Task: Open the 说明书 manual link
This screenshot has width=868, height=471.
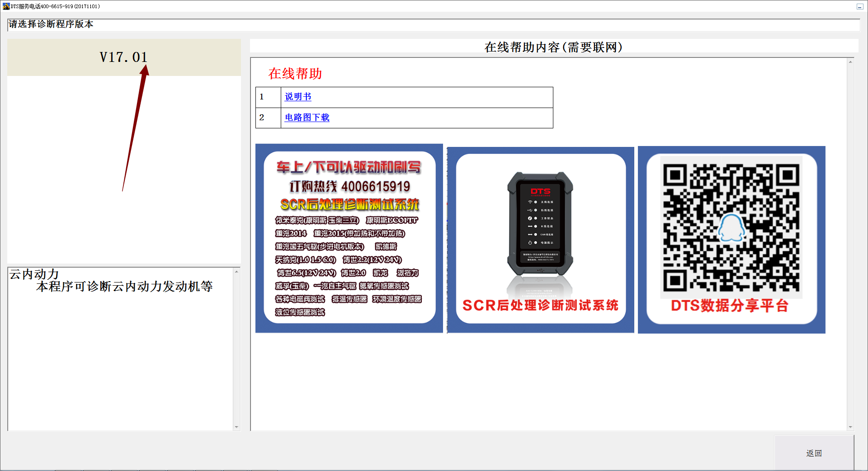Action: (x=298, y=97)
